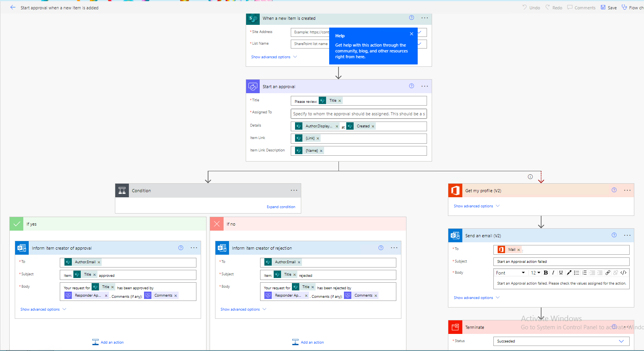Add an action under If no
The image size is (644, 351).
coord(308,342)
